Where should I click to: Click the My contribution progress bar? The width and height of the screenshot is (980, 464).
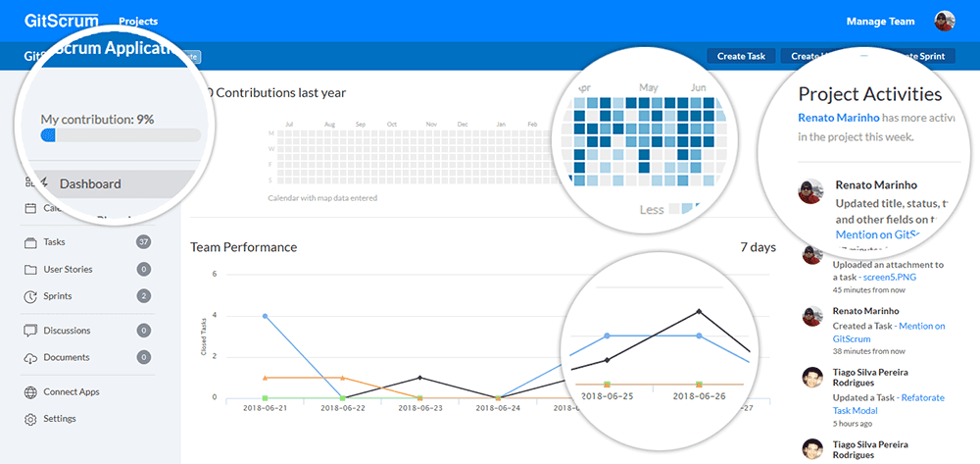point(121,135)
